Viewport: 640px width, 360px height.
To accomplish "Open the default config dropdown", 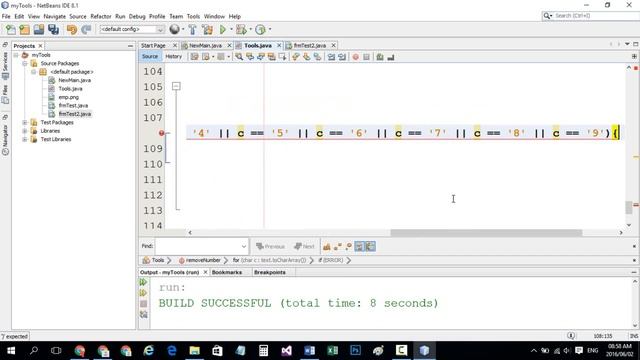I will tap(132, 29).
